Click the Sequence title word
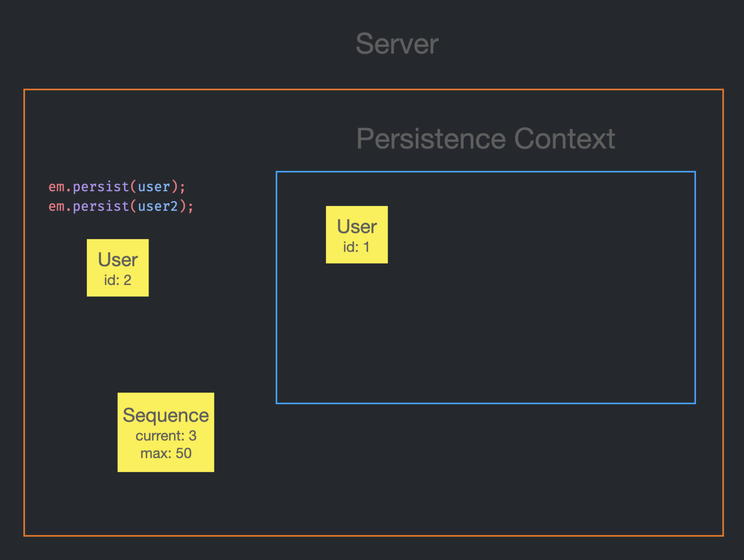Screen dimensions: 744x560 click(x=166, y=415)
